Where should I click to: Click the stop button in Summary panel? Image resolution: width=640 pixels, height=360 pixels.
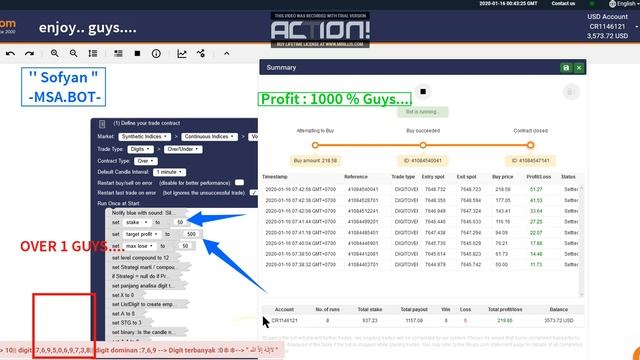click(x=423, y=91)
